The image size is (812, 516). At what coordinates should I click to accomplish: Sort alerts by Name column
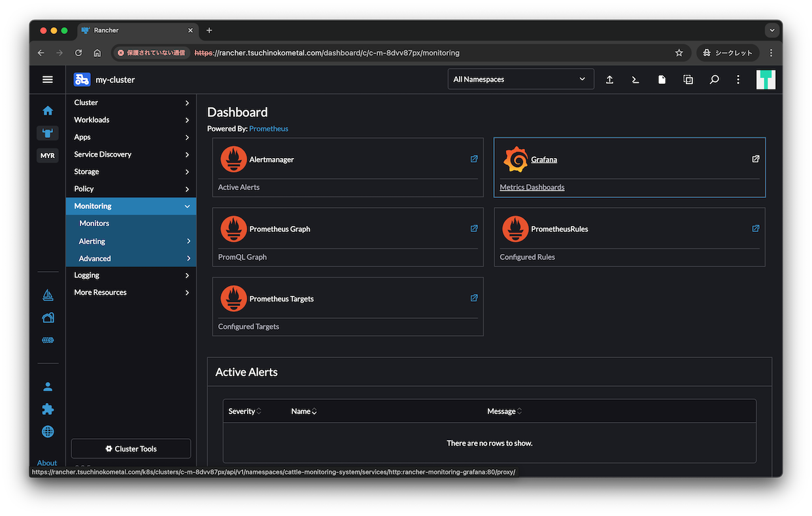tap(304, 411)
